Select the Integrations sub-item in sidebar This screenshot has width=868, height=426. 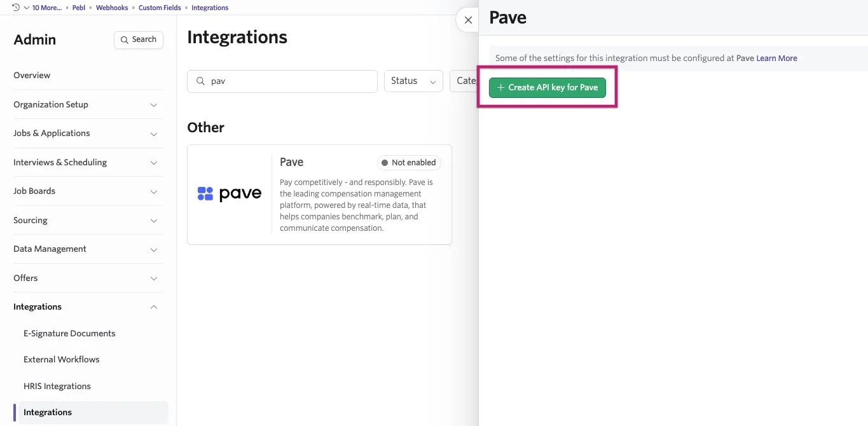pos(93,412)
